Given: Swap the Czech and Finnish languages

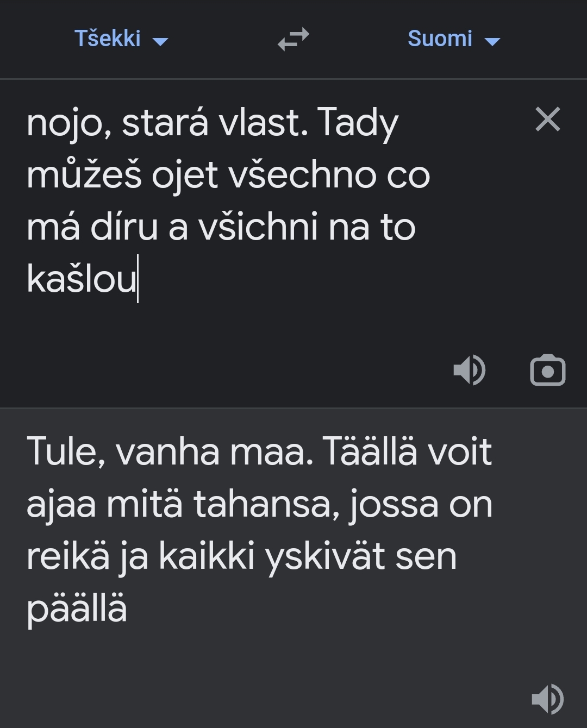Looking at the screenshot, I should tap(293, 39).
